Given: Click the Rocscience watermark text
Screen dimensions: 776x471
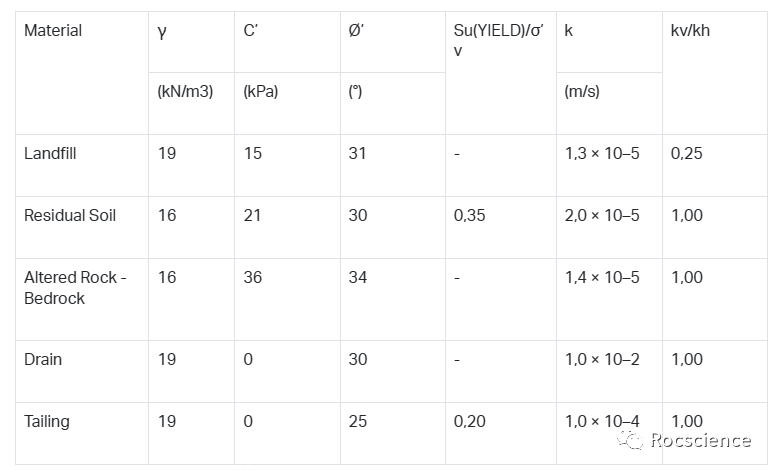Looking at the screenshot, I should pos(700,440).
